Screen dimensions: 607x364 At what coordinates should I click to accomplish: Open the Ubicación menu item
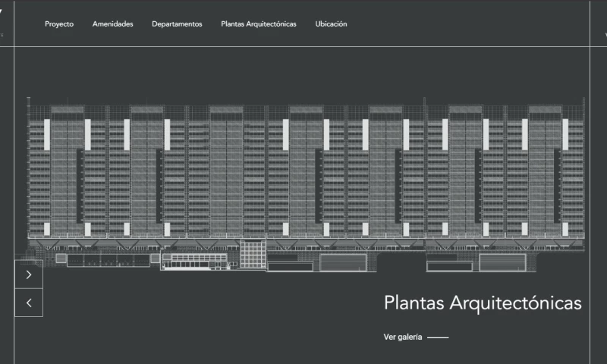[331, 24]
